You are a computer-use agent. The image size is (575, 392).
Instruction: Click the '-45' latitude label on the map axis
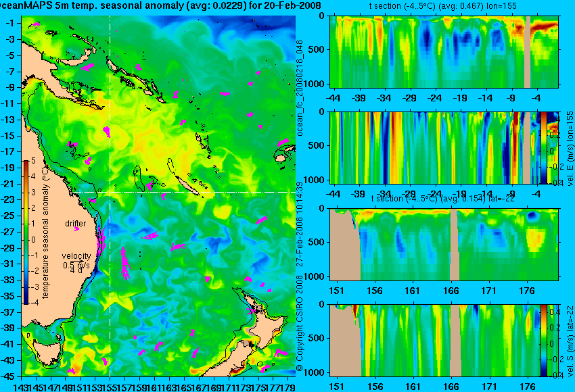click(8, 376)
